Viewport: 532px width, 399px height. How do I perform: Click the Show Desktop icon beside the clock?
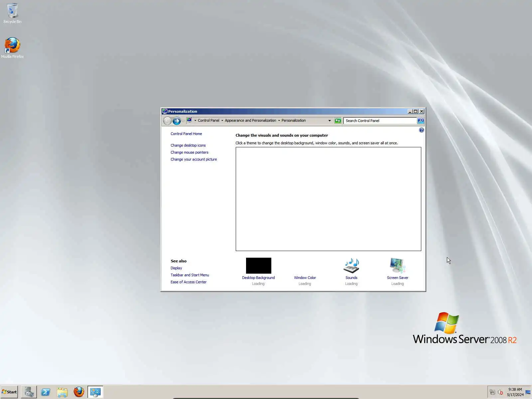528,392
